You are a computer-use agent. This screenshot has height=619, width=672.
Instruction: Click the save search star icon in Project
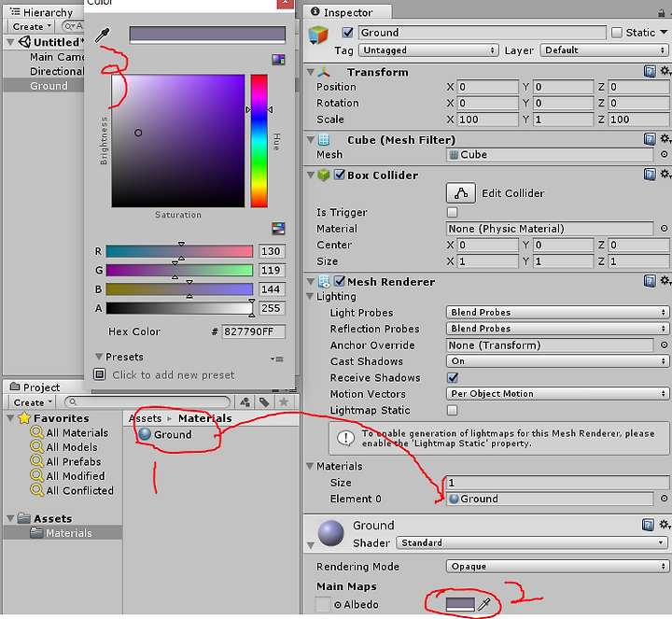tap(284, 402)
